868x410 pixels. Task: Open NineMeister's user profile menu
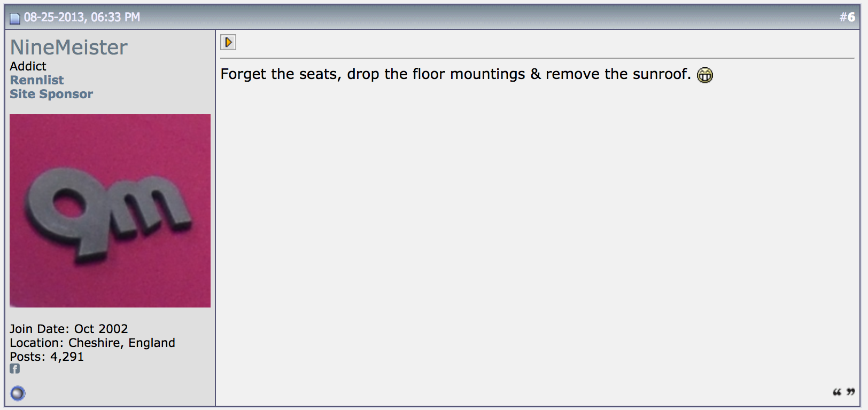point(68,48)
